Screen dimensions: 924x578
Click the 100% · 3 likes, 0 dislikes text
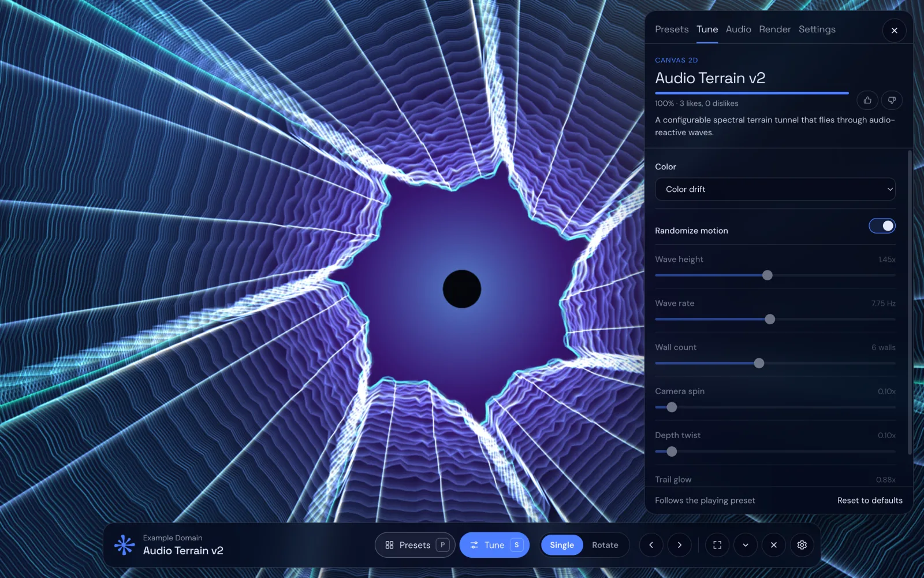click(696, 103)
